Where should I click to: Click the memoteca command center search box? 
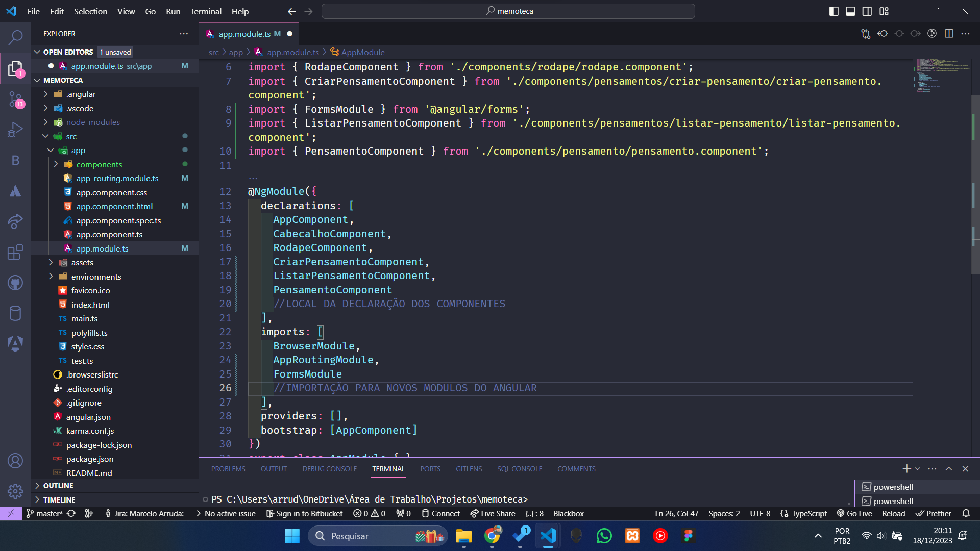508,11
